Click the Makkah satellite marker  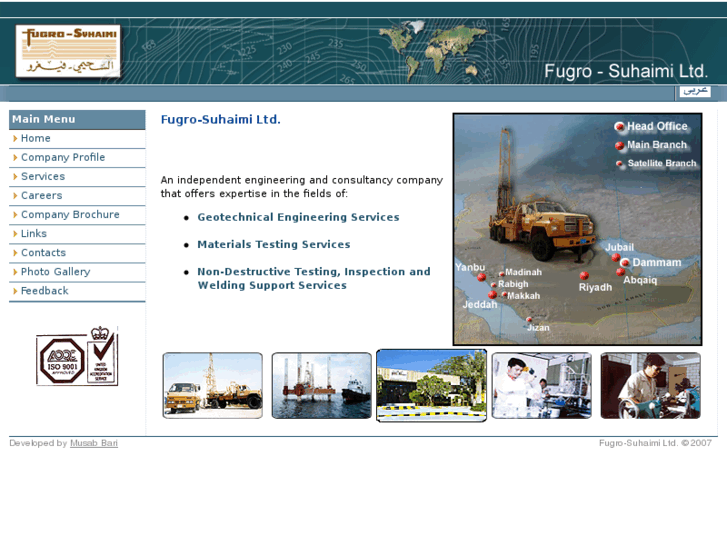[x=504, y=295]
